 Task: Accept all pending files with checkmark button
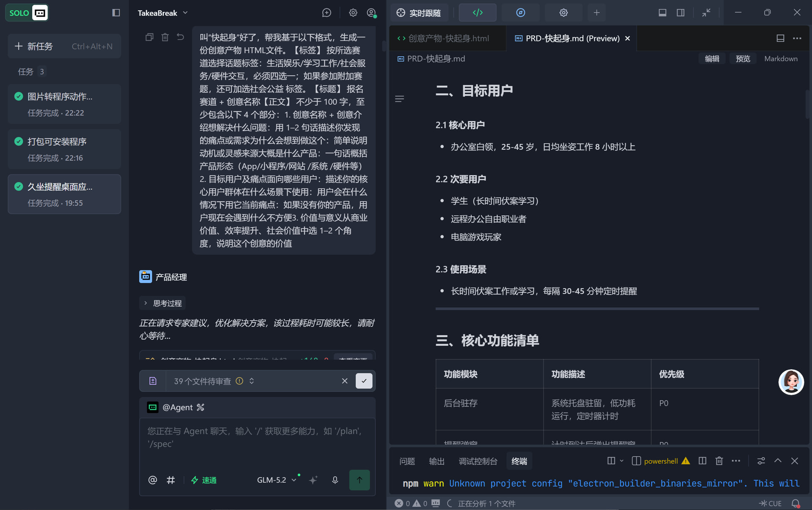point(364,381)
